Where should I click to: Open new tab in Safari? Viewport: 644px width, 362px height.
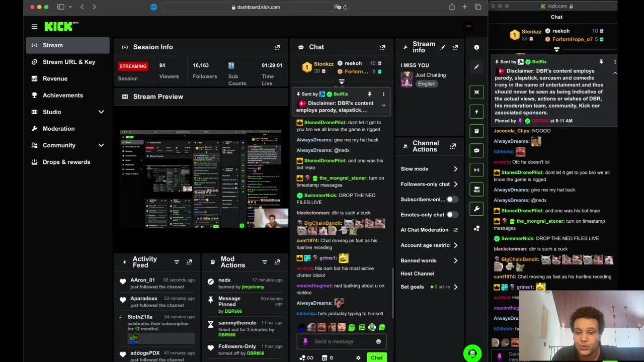click(x=464, y=7)
